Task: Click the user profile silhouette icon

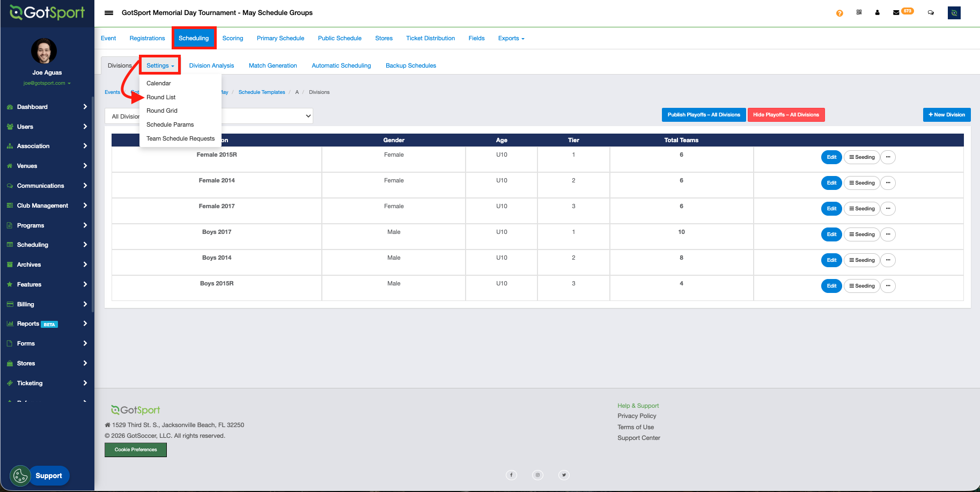Action: (878, 12)
